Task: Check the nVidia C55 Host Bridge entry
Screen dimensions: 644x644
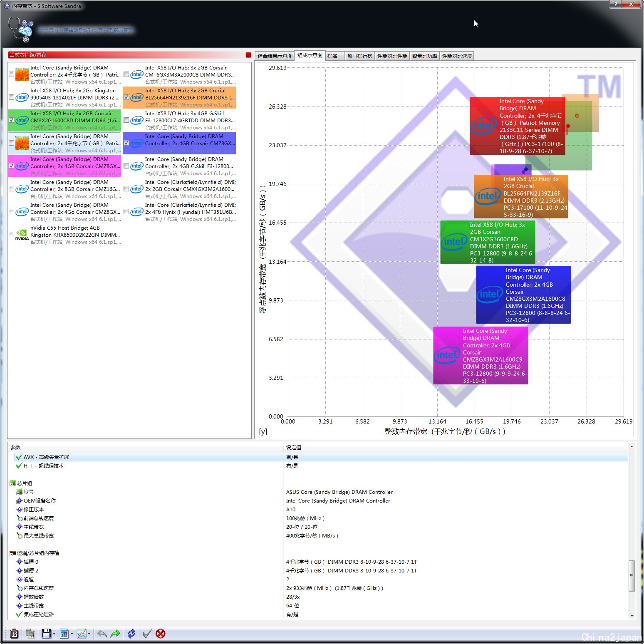Action: point(12,235)
